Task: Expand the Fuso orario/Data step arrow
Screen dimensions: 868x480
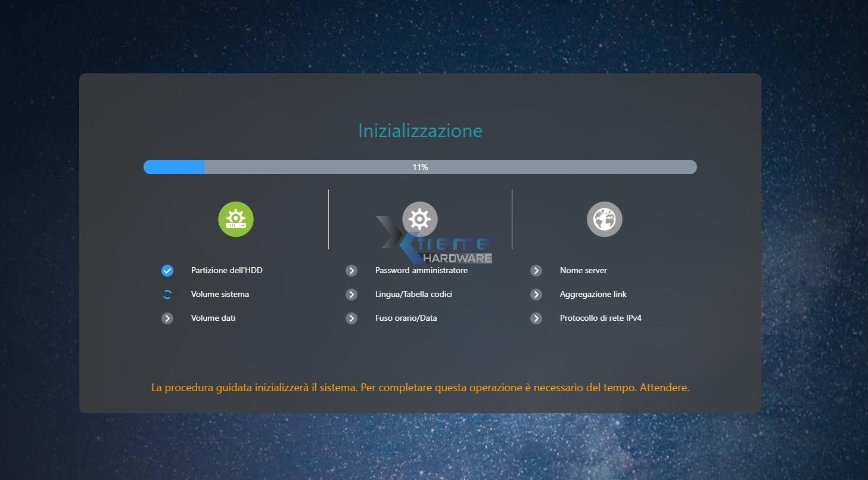Action: (x=351, y=318)
